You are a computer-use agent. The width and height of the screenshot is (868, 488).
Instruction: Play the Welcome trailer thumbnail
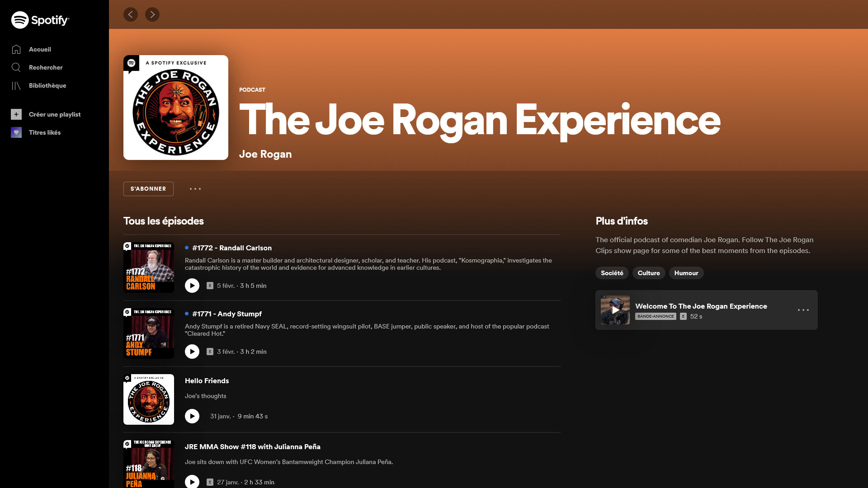pyautogui.click(x=615, y=310)
